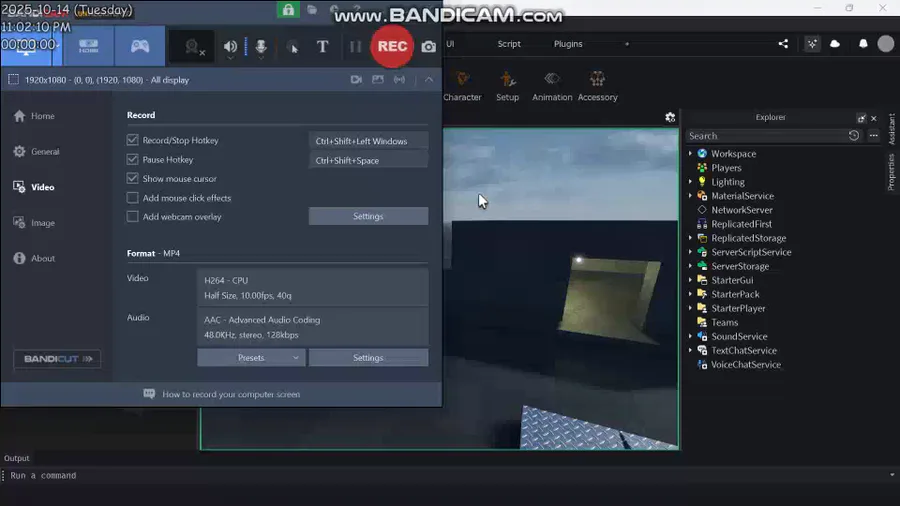
Task: Open the UI tab in Roblox Studio
Action: (451, 44)
